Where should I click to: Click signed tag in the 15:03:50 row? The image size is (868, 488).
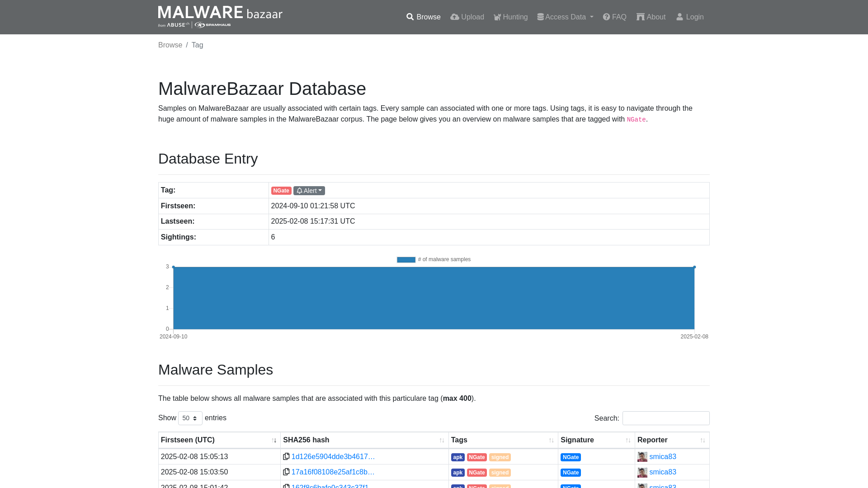click(500, 473)
